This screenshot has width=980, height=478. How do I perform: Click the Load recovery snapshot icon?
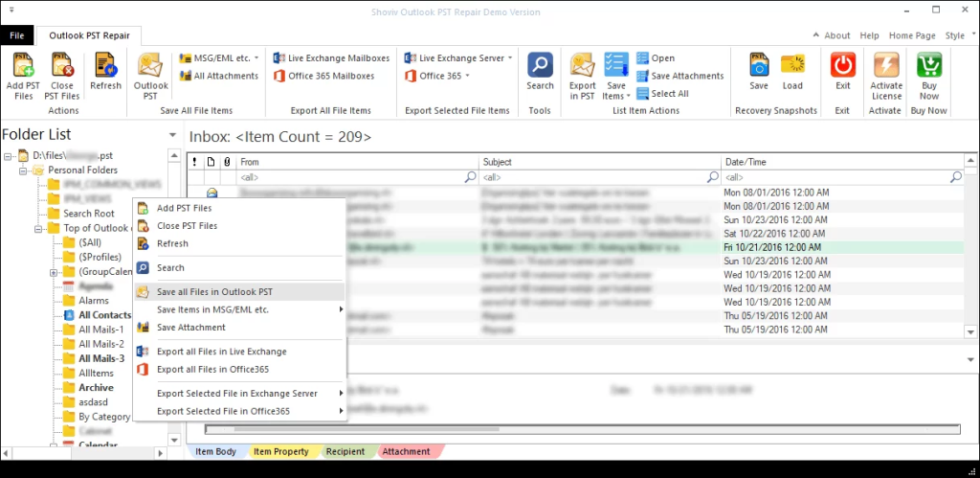[x=792, y=67]
